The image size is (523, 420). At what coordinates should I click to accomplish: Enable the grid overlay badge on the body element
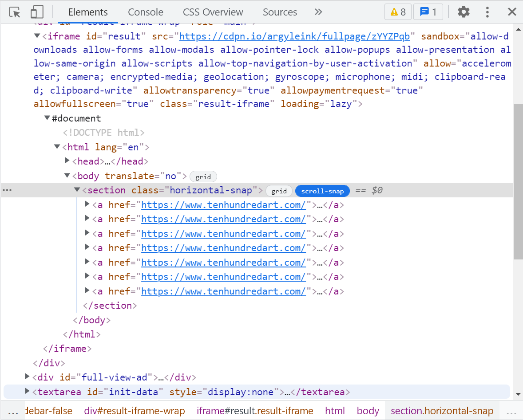(x=203, y=176)
